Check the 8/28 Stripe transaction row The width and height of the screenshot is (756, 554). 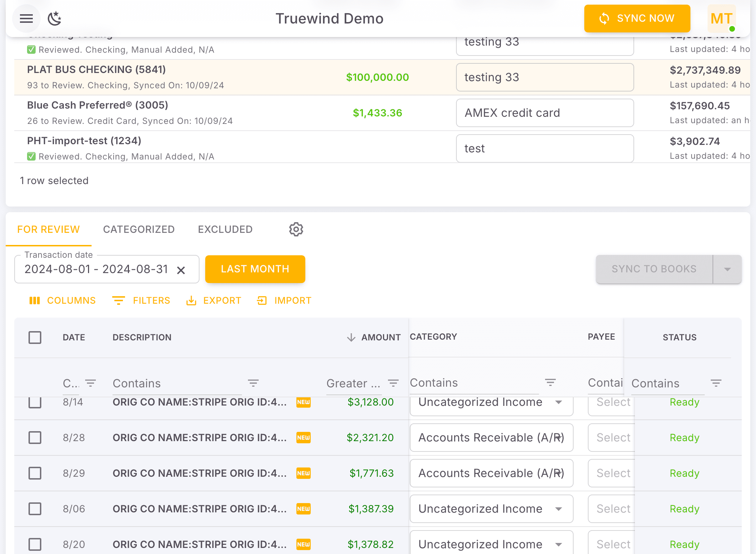35,438
